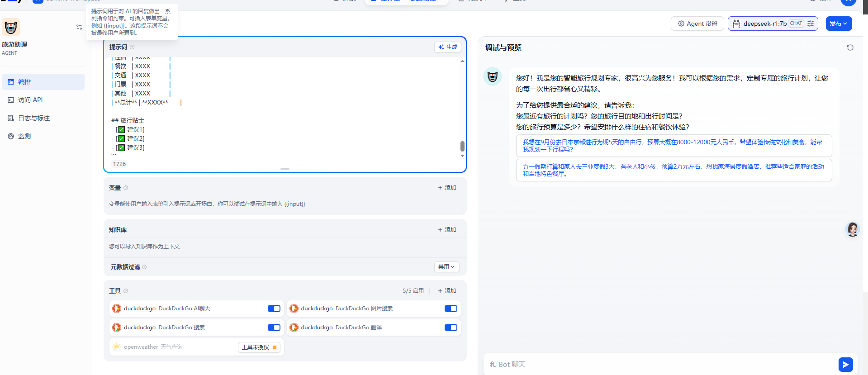Send the chat message with arrow button
868x375 pixels.
[845, 365]
